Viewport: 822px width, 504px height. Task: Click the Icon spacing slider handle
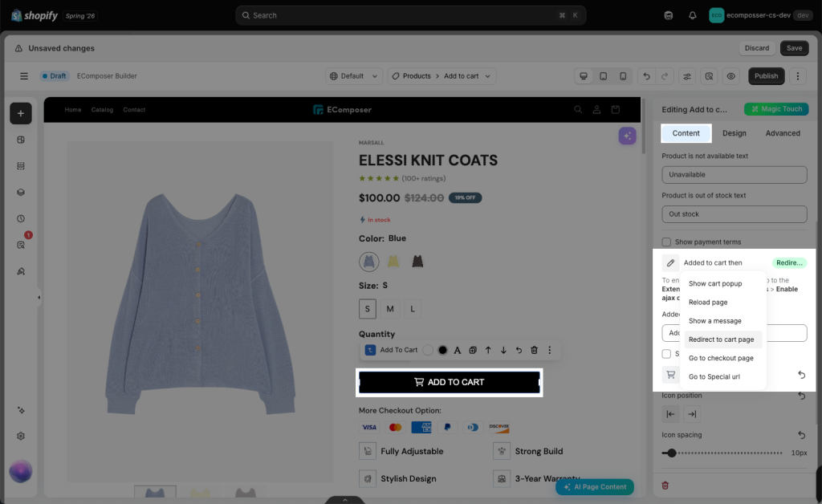[x=672, y=453]
